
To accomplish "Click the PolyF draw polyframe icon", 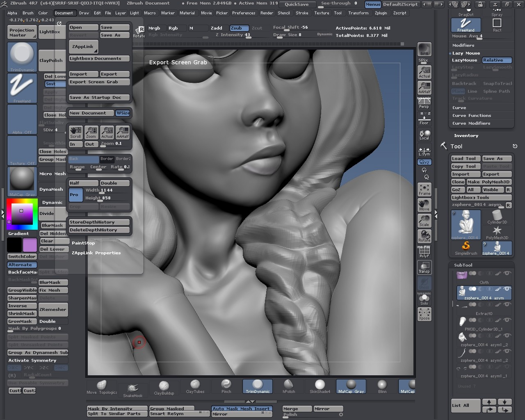I will coord(424,252).
